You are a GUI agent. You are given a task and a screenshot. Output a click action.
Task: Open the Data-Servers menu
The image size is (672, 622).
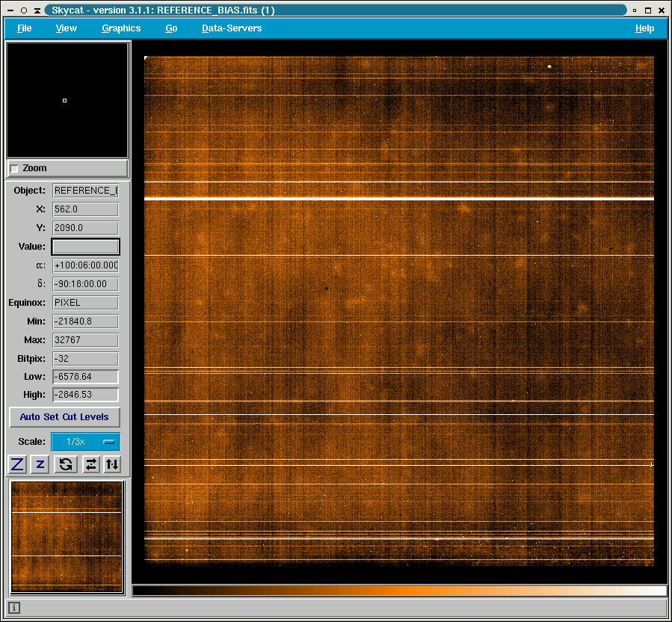(232, 28)
